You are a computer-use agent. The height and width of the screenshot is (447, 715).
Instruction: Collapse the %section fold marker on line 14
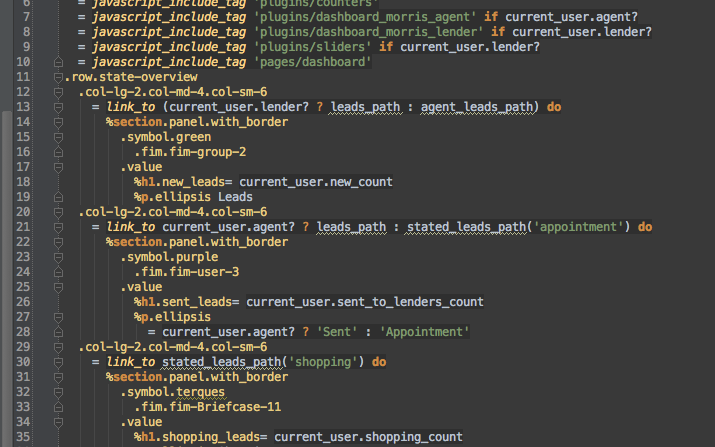[x=58, y=123]
